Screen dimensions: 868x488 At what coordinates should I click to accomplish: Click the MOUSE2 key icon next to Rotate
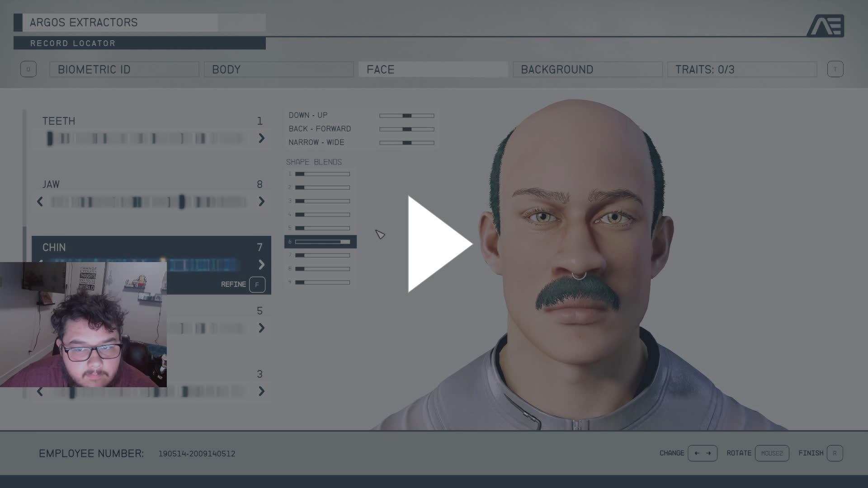click(x=772, y=453)
